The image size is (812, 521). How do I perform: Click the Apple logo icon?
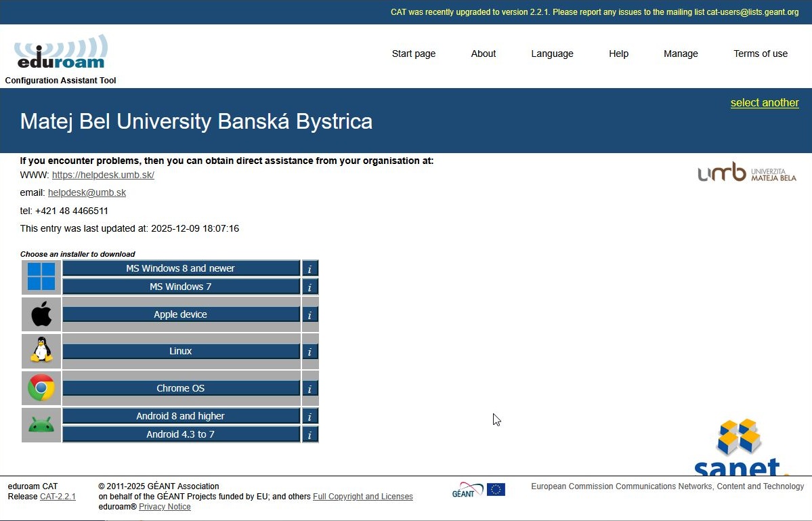41,314
